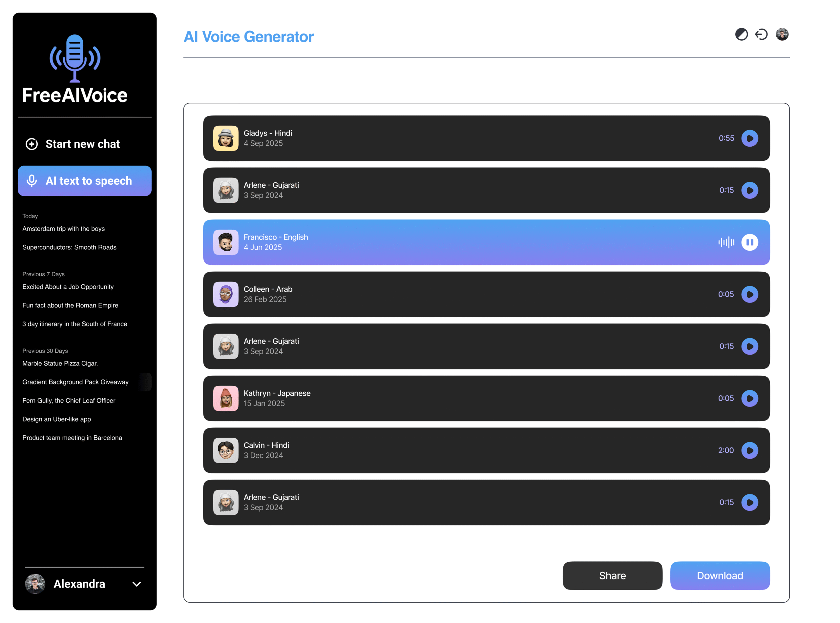Click Alexandra's avatar in the sidebar footer

click(35, 584)
